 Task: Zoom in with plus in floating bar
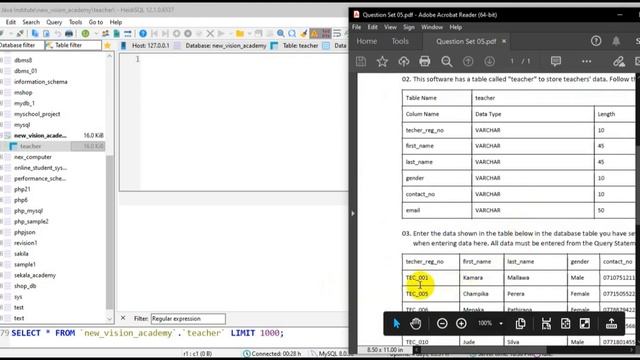(x=461, y=323)
